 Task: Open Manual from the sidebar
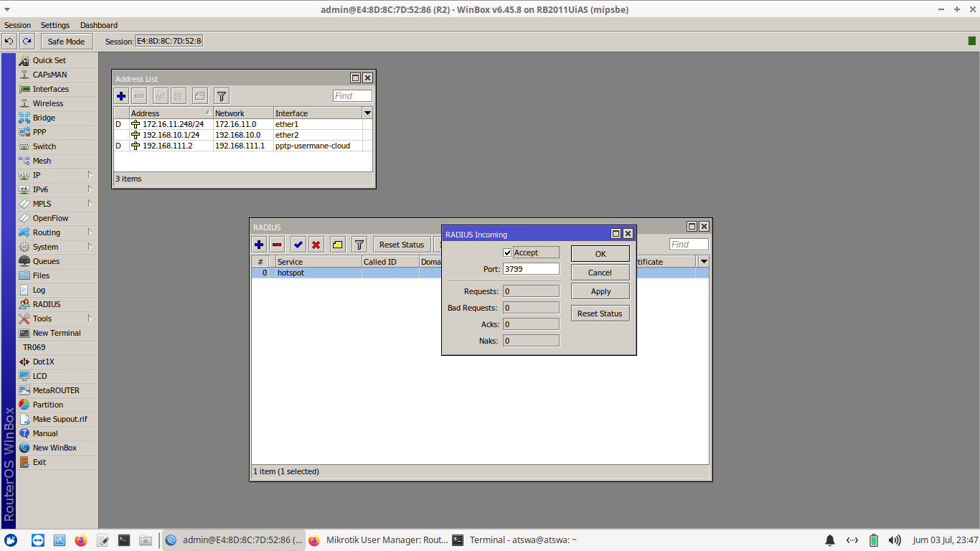point(57,433)
